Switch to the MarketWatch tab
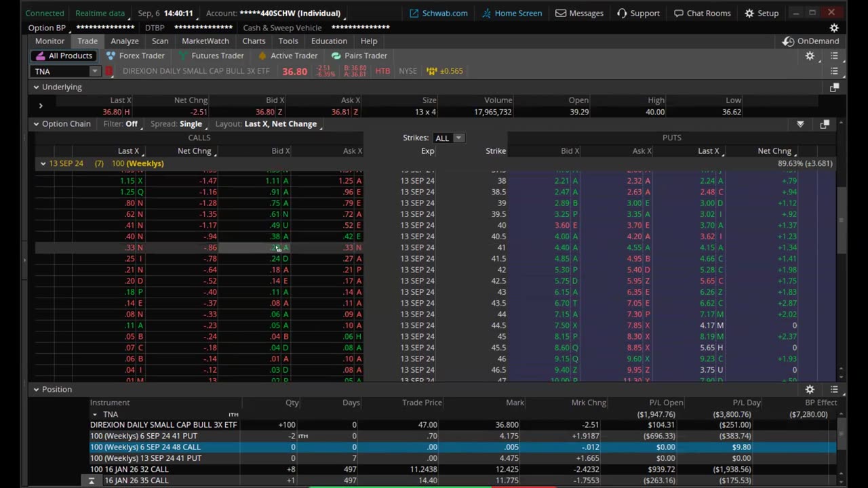This screenshot has height=488, width=868. (205, 41)
